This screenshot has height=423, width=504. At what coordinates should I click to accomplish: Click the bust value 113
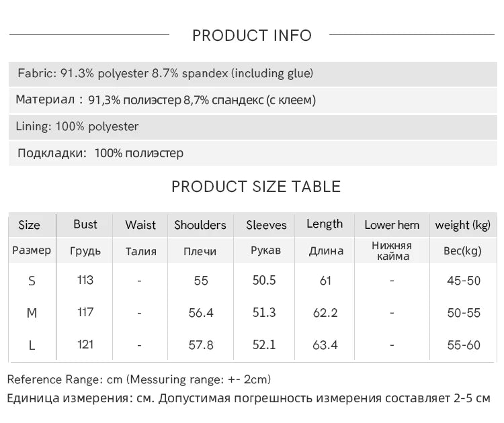(85, 280)
